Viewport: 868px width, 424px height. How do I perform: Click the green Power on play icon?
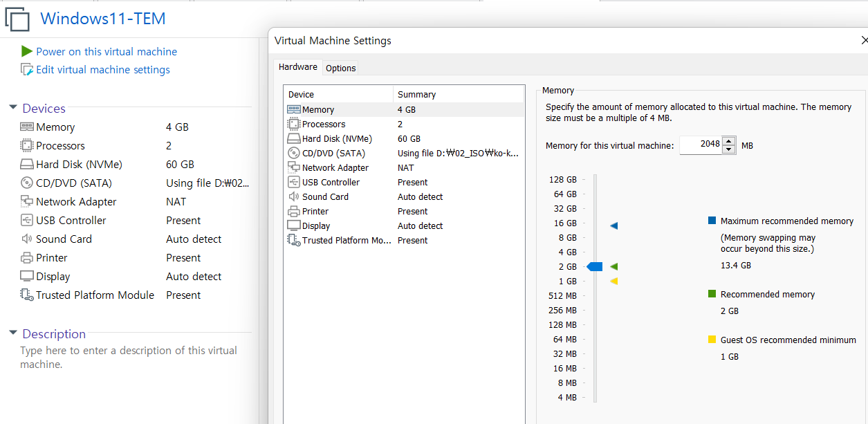point(27,51)
